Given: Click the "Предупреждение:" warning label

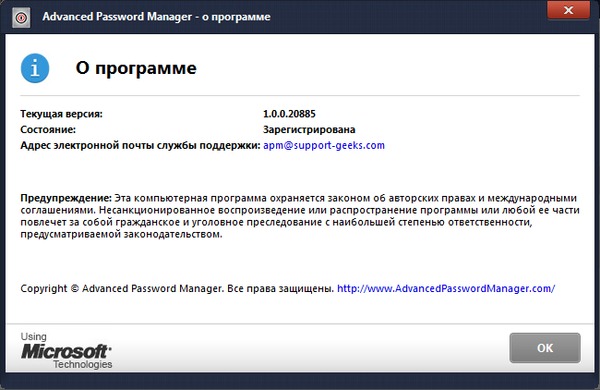Looking at the screenshot, I should click(x=66, y=198).
